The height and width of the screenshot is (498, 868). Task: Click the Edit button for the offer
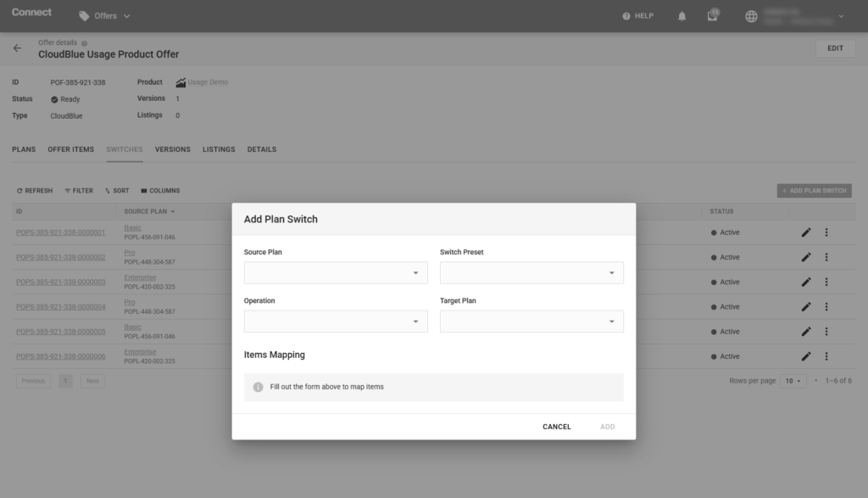835,48
